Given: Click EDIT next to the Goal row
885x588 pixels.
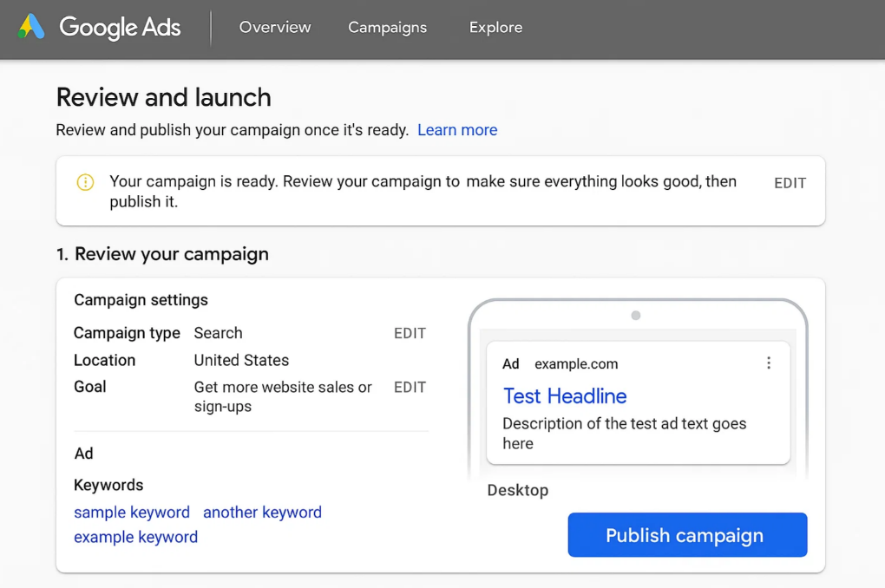Looking at the screenshot, I should (x=410, y=387).
